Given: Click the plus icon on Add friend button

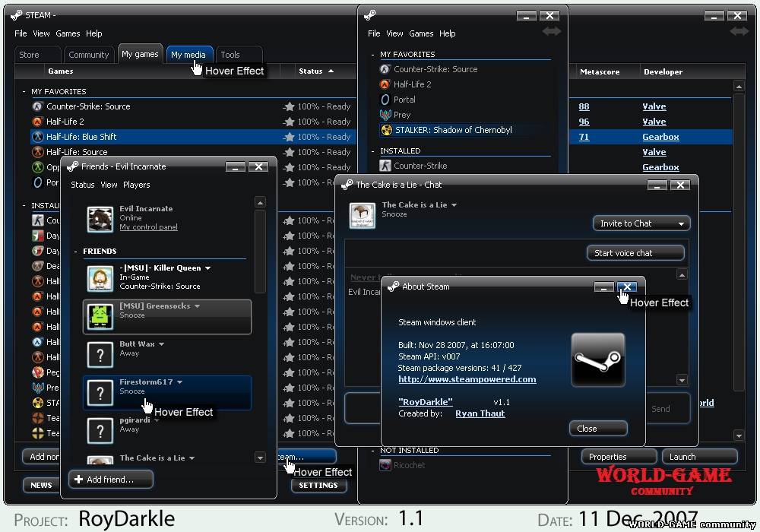Looking at the screenshot, I should 78,480.
